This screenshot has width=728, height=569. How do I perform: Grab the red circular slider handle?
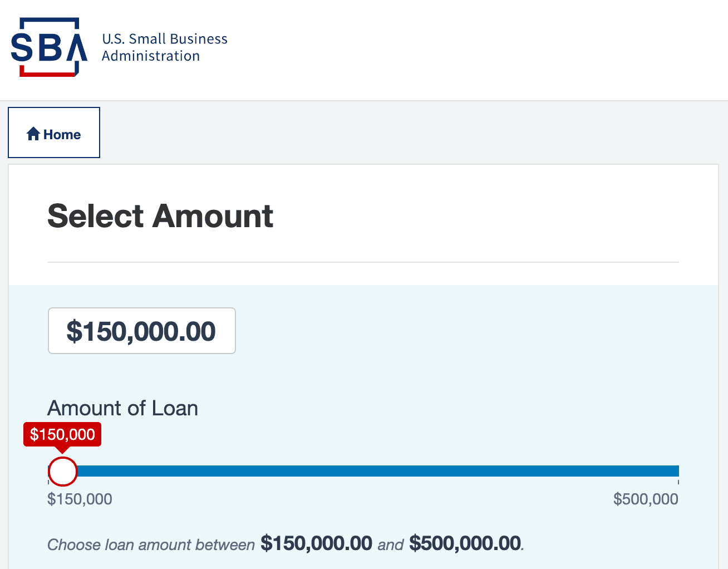[x=62, y=472]
